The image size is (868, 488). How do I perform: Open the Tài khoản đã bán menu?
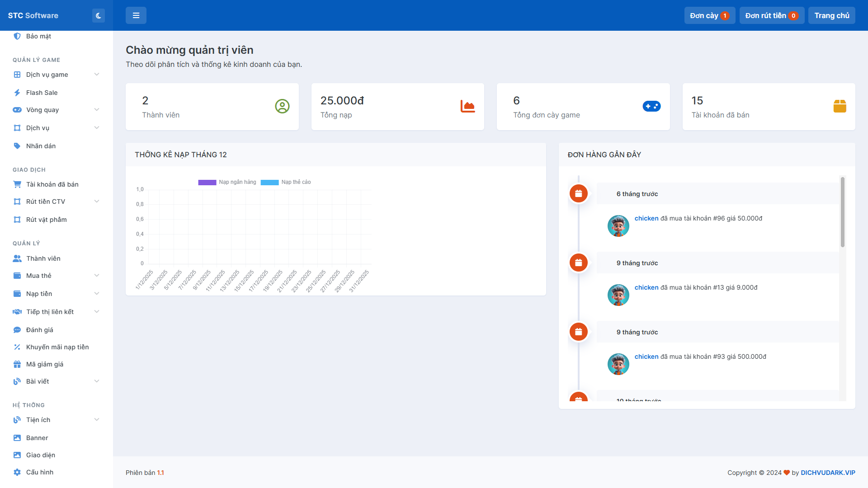pos(52,184)
